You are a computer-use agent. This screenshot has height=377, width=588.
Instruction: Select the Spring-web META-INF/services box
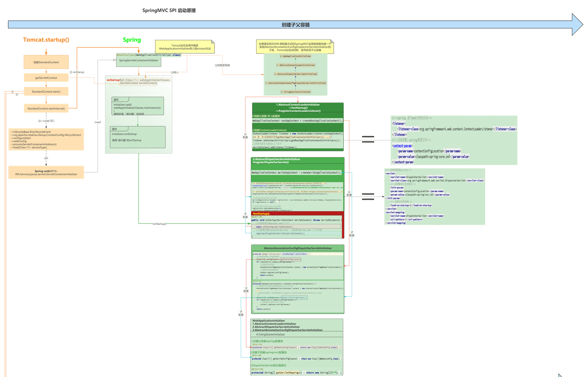pos(46,172)
